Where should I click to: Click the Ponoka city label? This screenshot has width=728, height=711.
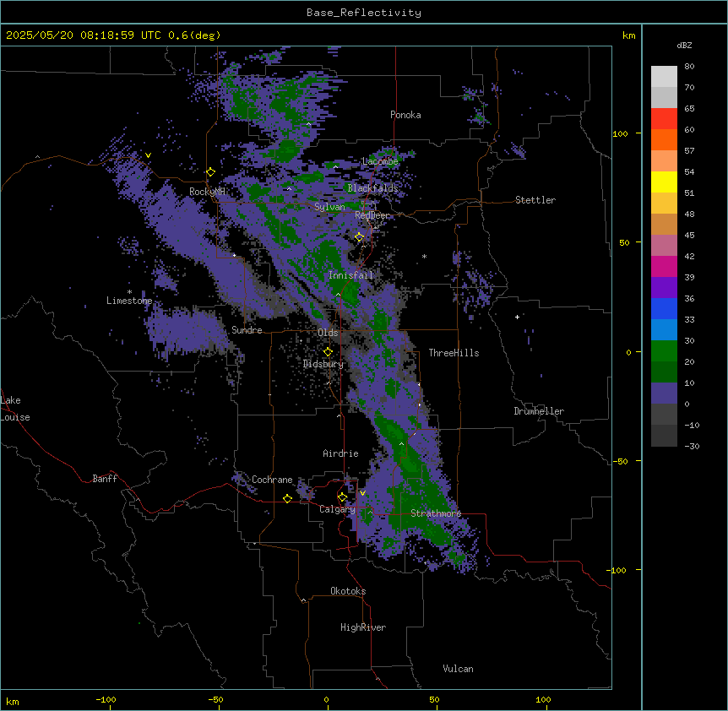click(x=405, y=115)
